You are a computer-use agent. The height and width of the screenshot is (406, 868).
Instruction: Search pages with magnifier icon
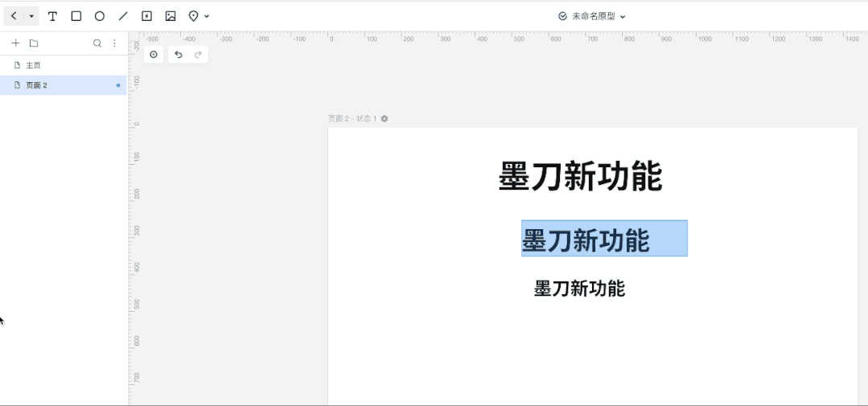pyautogui.click(x=97, y=43)
